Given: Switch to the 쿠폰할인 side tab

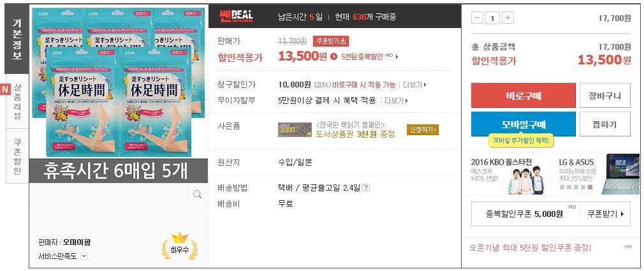Looking at the screenshot, I should click(x=17, y=156).
